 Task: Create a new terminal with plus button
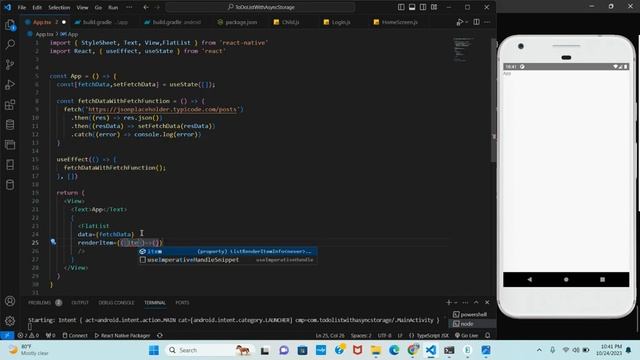pyautogui.click(x=449, y=302)
